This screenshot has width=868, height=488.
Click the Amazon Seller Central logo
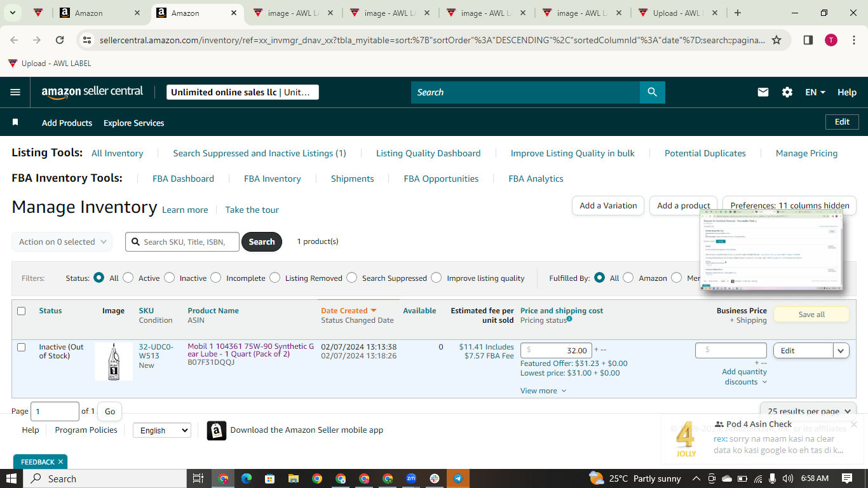point(93,92)
